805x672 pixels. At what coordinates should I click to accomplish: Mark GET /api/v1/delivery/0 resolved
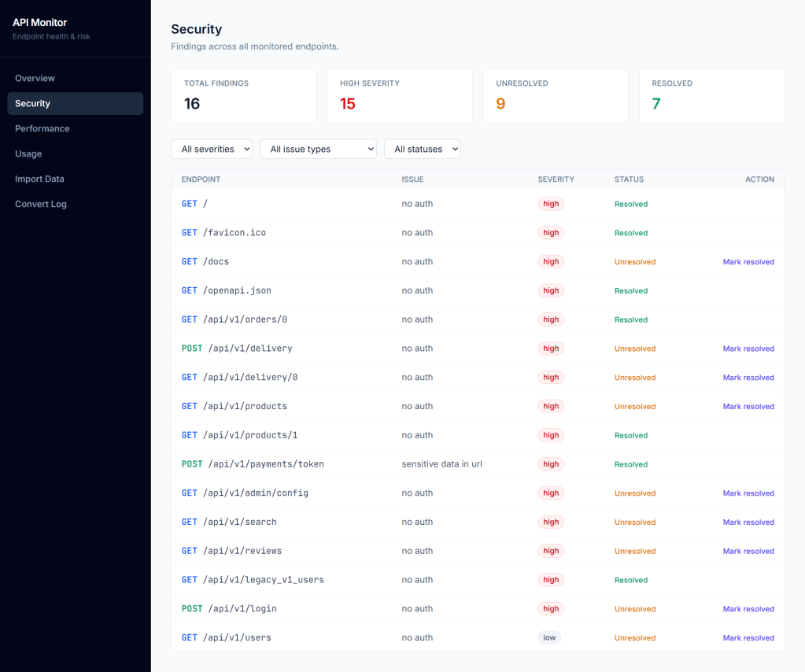tap(748, 378)
